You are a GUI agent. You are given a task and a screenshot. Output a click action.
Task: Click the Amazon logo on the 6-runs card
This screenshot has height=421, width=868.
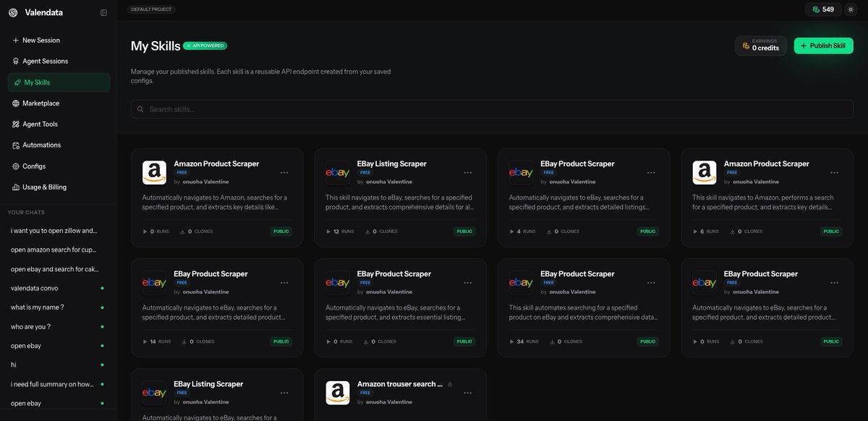pos(705,173)
